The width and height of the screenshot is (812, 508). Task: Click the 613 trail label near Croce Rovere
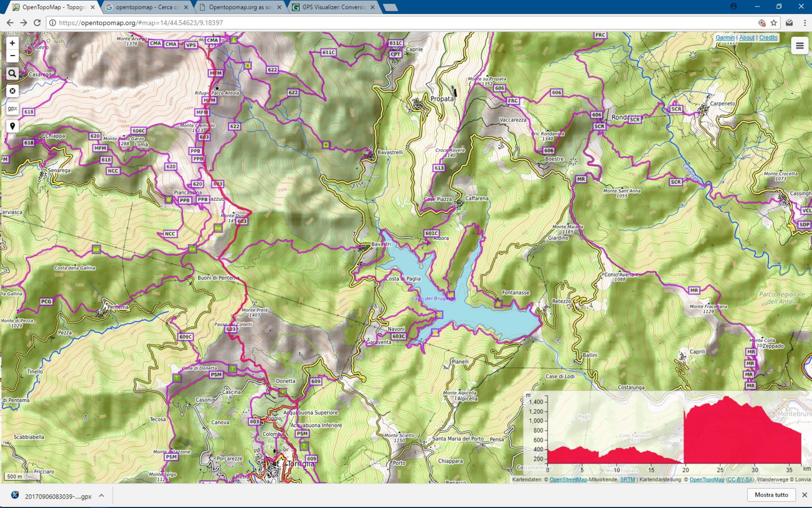point(439,168)
